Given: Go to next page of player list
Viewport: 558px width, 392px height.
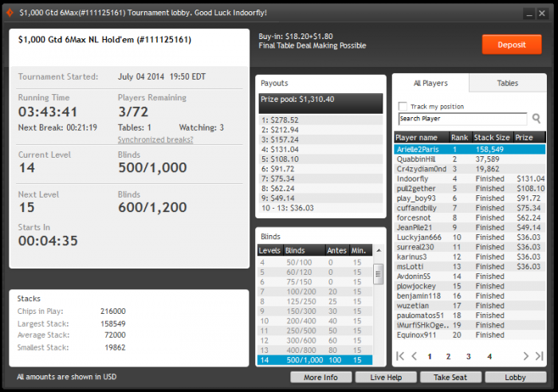Looking at the screenshot, I should pos(525,356).
